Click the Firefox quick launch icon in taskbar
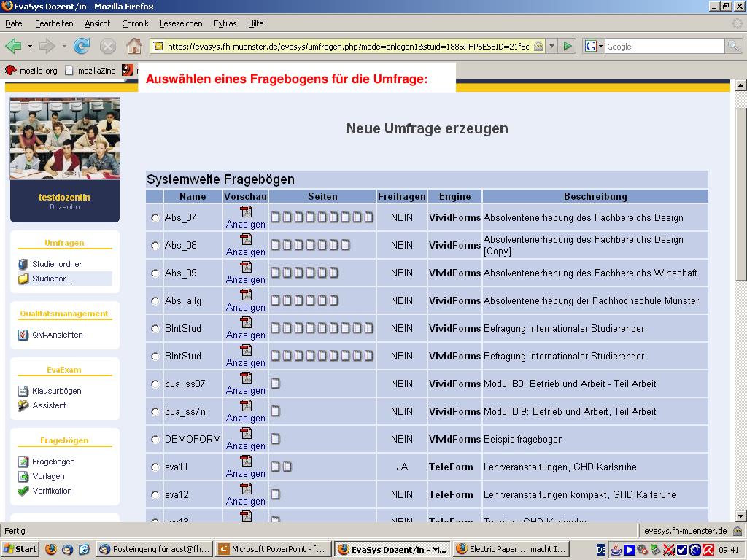747x560 pixels. tap(51, 549)
